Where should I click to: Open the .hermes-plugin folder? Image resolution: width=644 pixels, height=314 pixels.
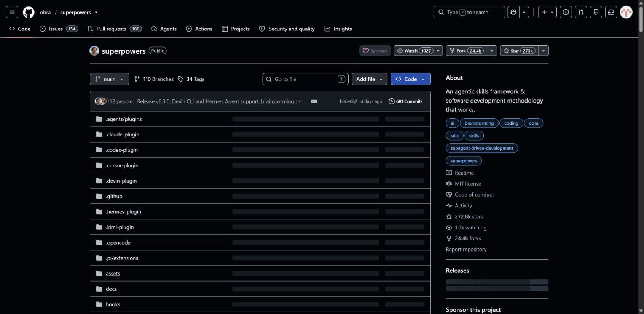tap(123, 212)
